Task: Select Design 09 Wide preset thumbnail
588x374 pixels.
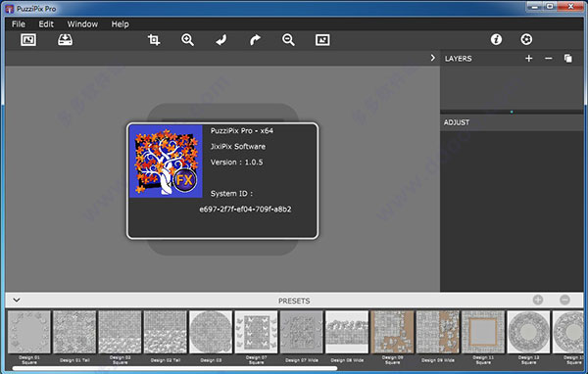Action: (x=438, y=332)
